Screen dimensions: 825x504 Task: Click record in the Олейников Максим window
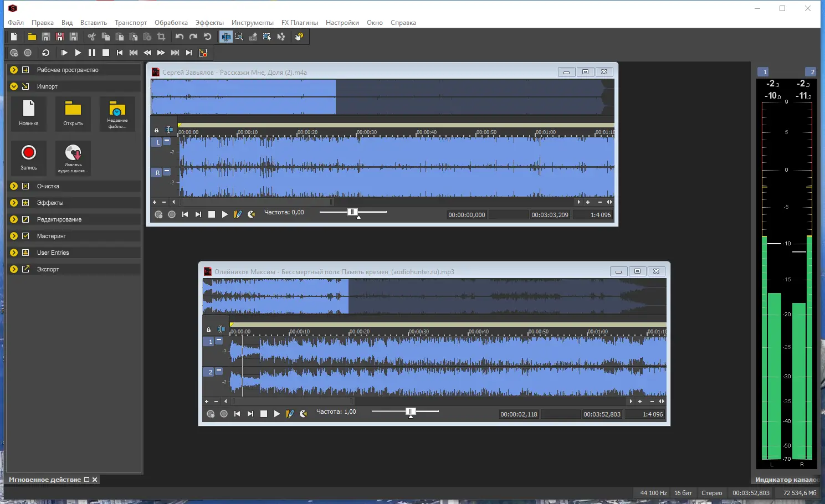pos(224,414)
